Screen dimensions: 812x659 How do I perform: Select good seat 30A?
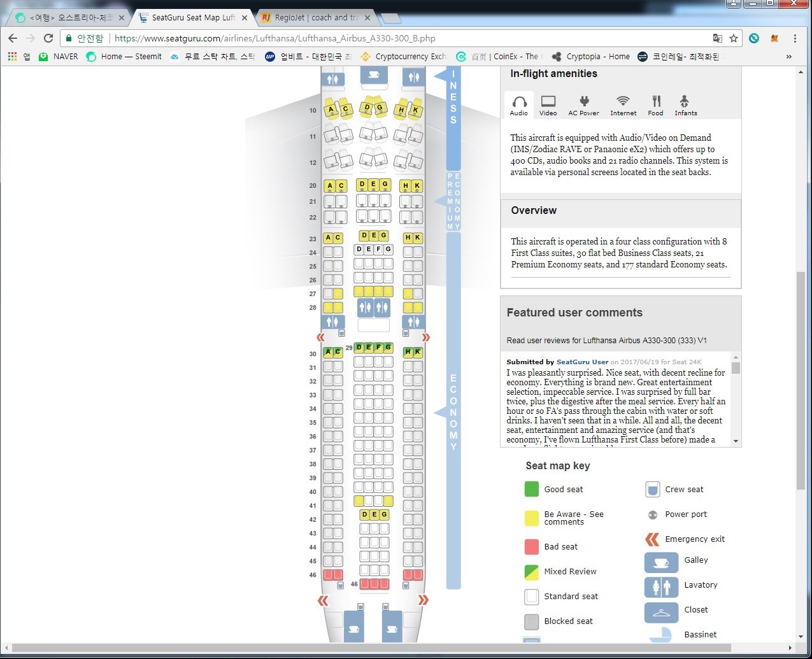[x=328, y=351]
